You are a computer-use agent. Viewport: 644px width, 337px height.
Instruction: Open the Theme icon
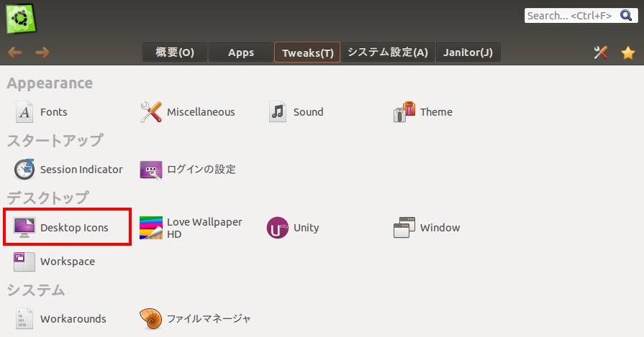click(404, 112)
